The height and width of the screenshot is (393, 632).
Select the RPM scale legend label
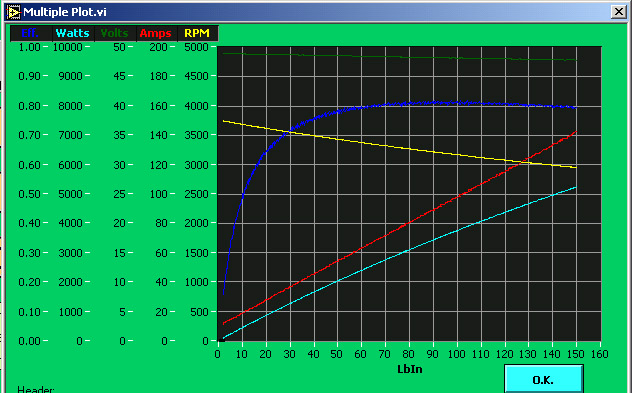[197, 33]
